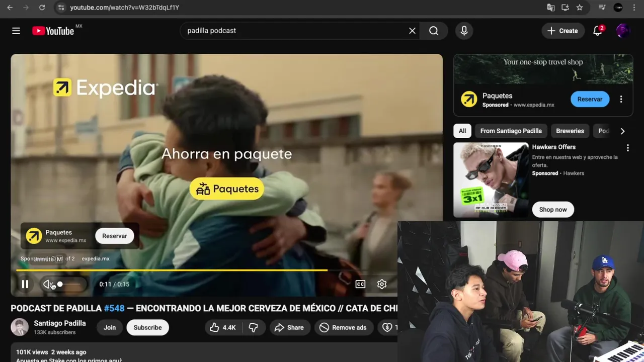Screen dimensions: 644x362
Task: Open the Expedia travel banner image
Action: click(543, 69)
